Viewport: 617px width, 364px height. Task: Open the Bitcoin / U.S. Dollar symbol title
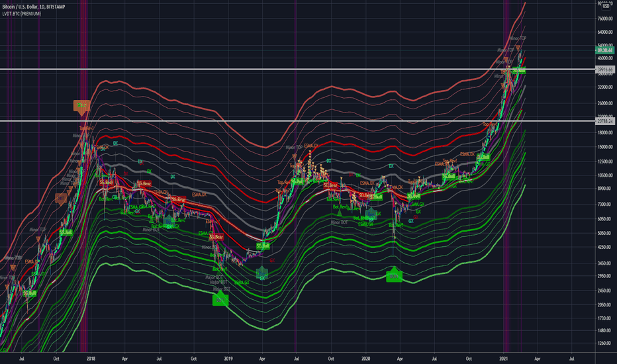(x=34, y=7)
